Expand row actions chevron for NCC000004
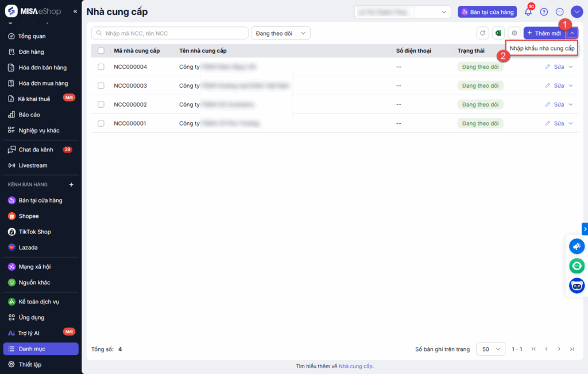This screenshot has height=374, width=588. 571,67
